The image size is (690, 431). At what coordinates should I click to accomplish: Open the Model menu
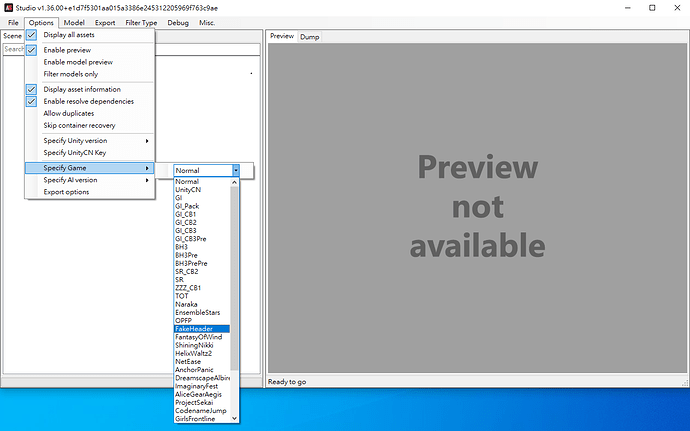pos(74,22)
